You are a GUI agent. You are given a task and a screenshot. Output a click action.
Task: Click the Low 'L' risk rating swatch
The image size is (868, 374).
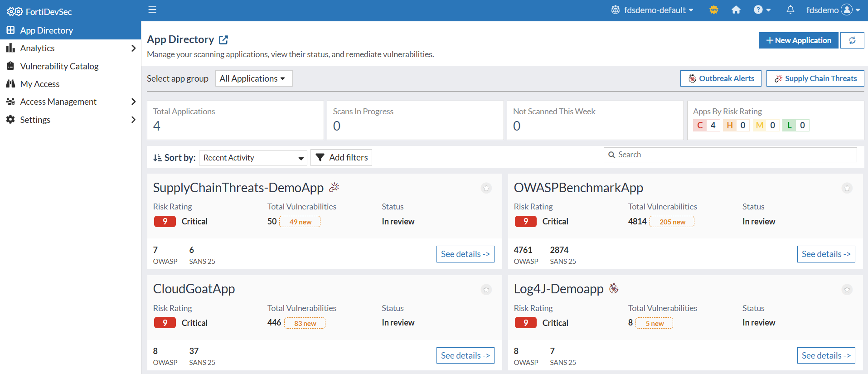[790, 126]
